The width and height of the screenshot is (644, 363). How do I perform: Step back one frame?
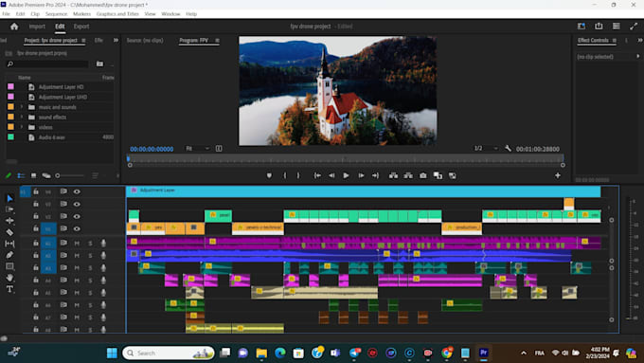coord(331,175)
